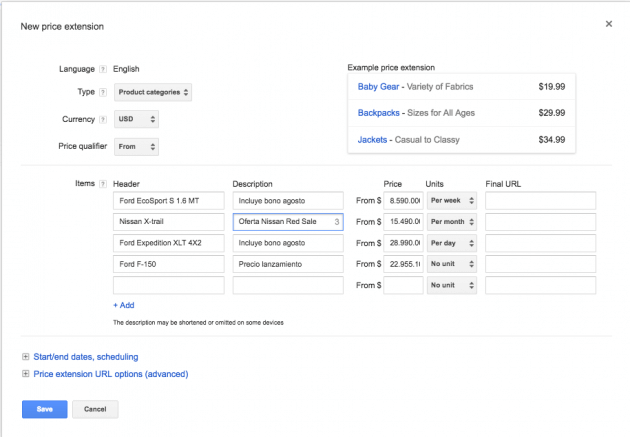Click the help icon next to Type
This screenshot has width=630, height=437.
[x=103, y=92]
